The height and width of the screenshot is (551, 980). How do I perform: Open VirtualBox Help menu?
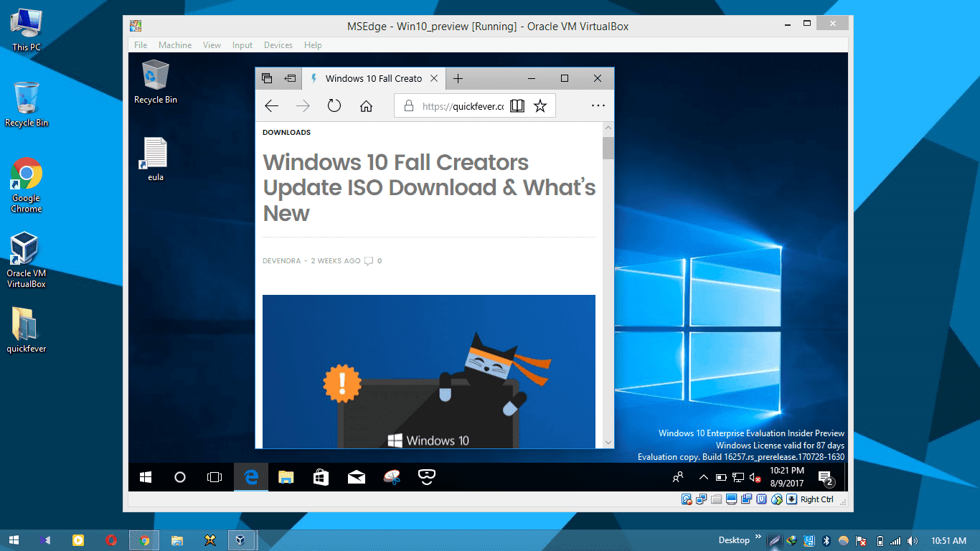click(313, 45)
